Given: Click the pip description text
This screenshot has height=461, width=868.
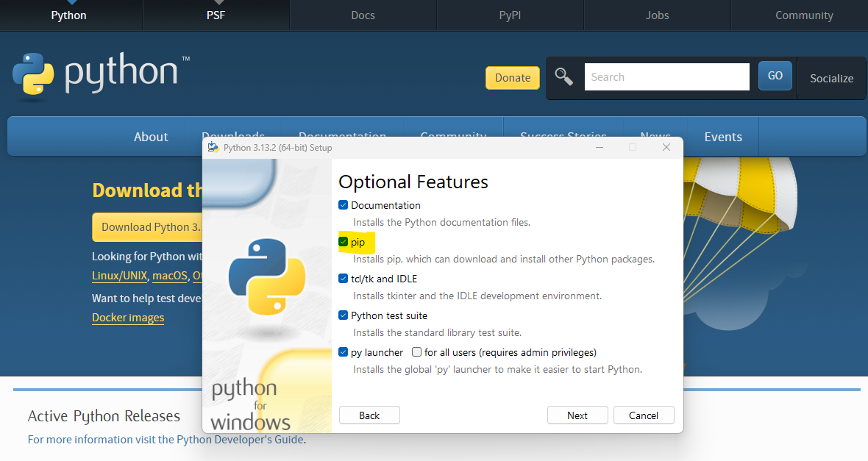Looking at the screenshot, I should point(504,259).
